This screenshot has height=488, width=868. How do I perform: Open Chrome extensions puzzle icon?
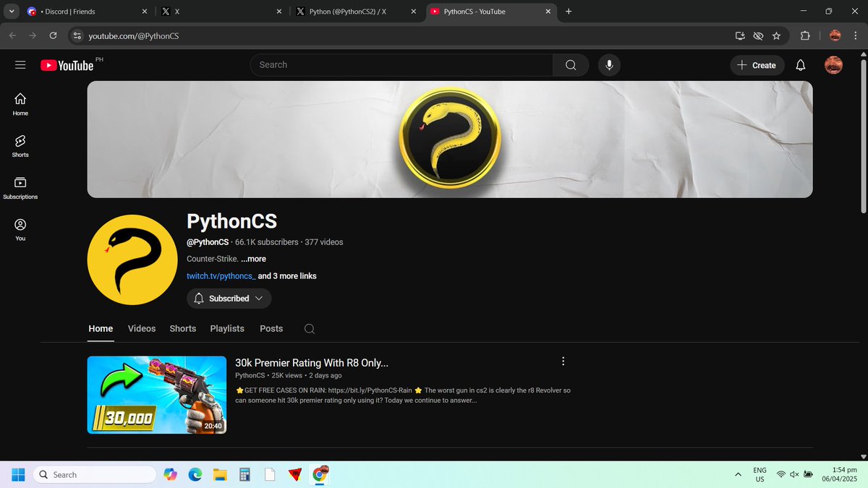pos(805,35)
